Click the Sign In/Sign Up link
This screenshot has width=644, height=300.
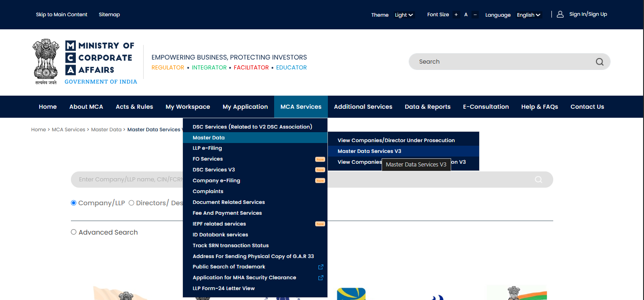click(x=588, y=14)
